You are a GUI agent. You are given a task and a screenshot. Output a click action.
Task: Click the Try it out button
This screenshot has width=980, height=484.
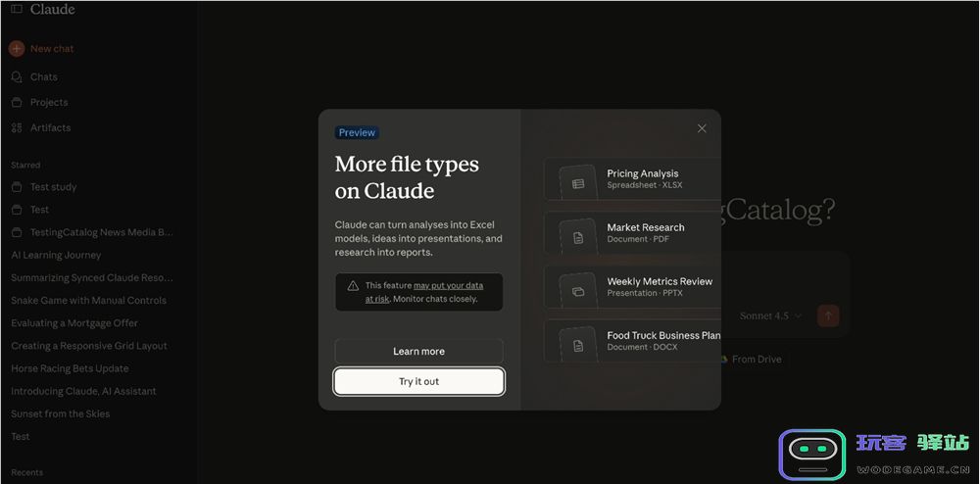point(418,381)
